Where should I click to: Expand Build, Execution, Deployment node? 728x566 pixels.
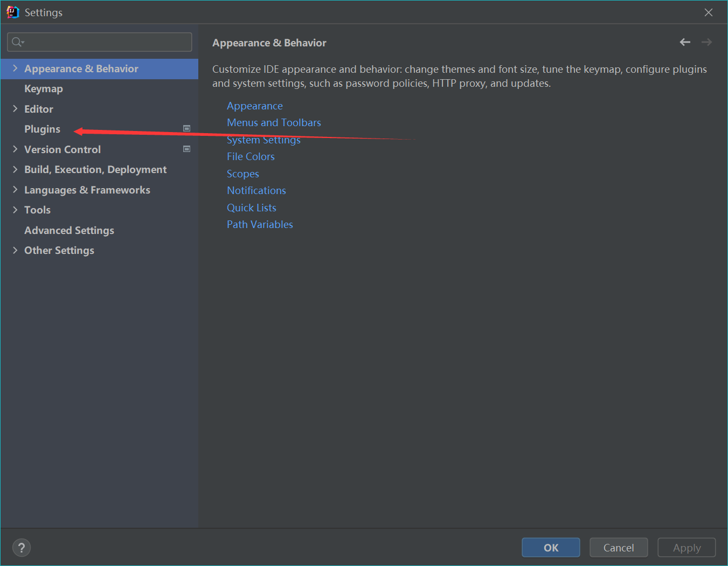[15, 169]
